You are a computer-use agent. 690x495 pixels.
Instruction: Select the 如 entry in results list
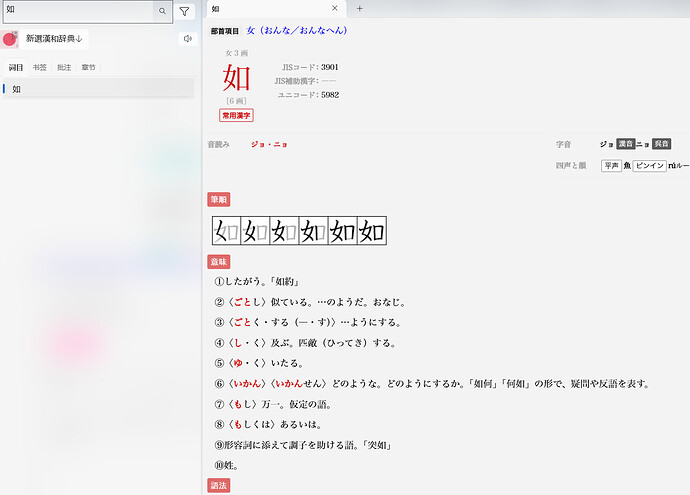coord(97,89)
